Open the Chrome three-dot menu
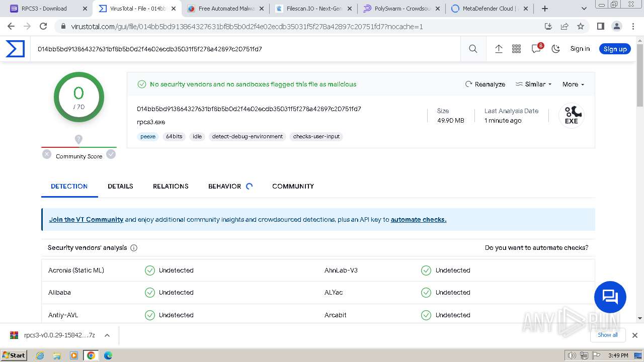 click(632, 26)
